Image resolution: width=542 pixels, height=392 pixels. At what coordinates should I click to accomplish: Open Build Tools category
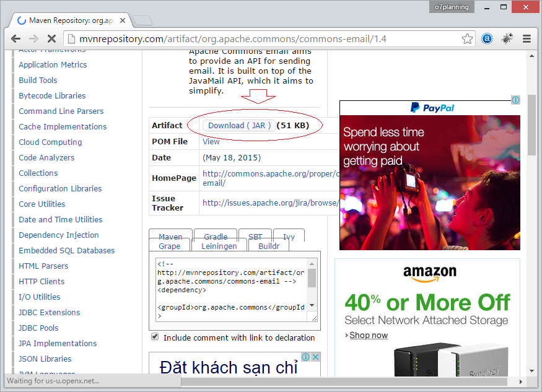coord(38,81)
